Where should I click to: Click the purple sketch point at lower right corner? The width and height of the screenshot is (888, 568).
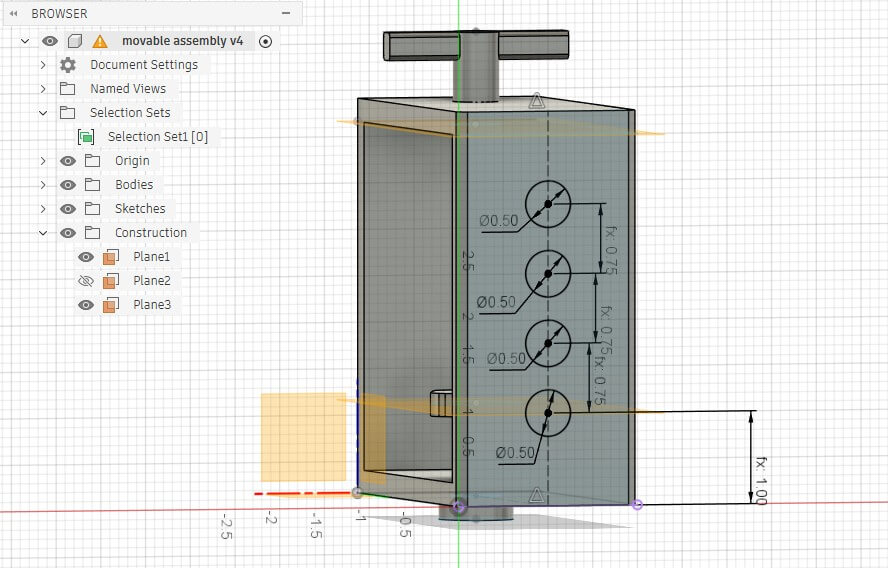tap(637, 504)
